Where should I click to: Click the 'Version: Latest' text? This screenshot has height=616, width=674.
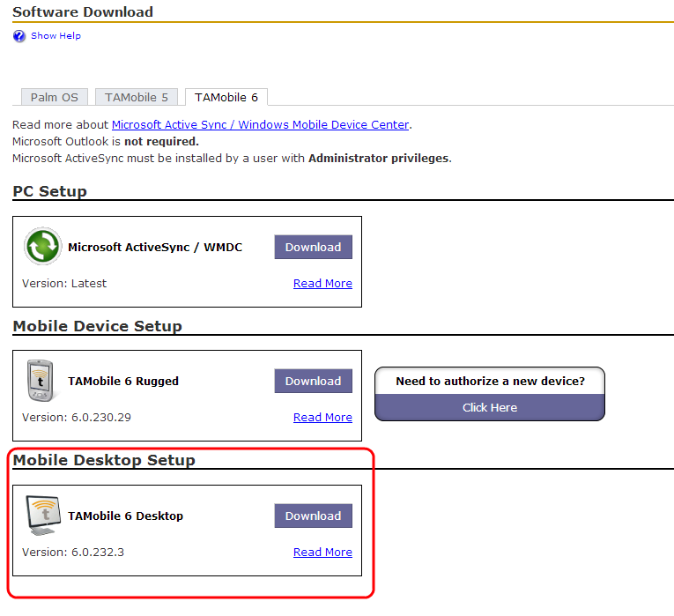[x=64, y=283]
